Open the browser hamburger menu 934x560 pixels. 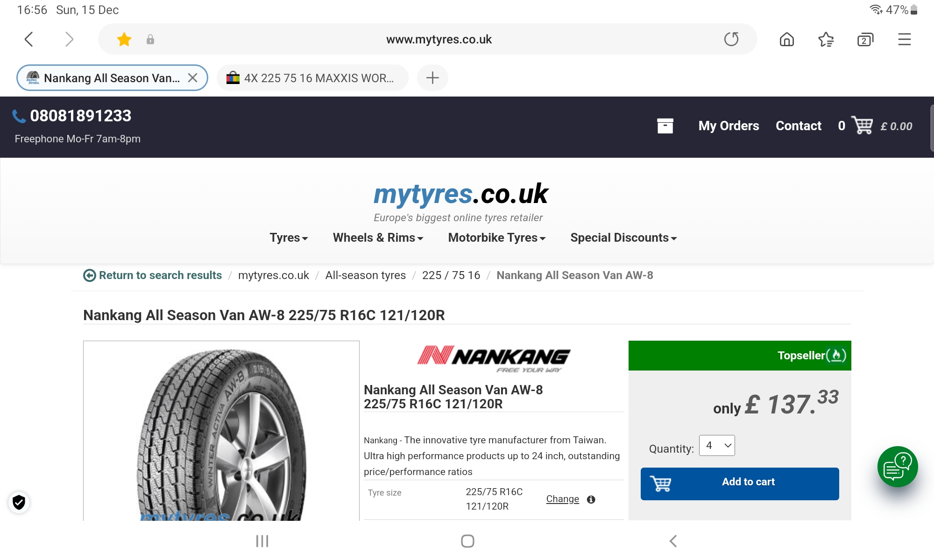pyautogui.click(x=904, y=39)
